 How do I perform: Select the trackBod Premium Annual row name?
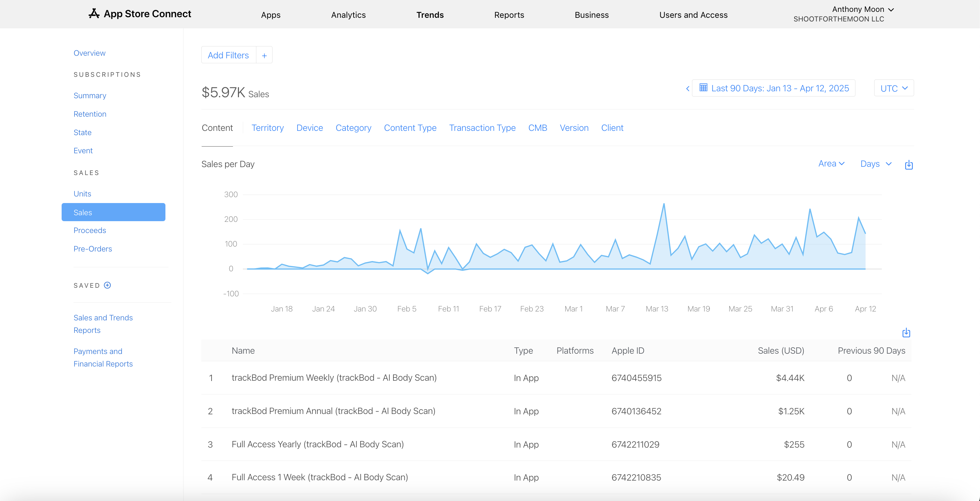tap(333, 411)
